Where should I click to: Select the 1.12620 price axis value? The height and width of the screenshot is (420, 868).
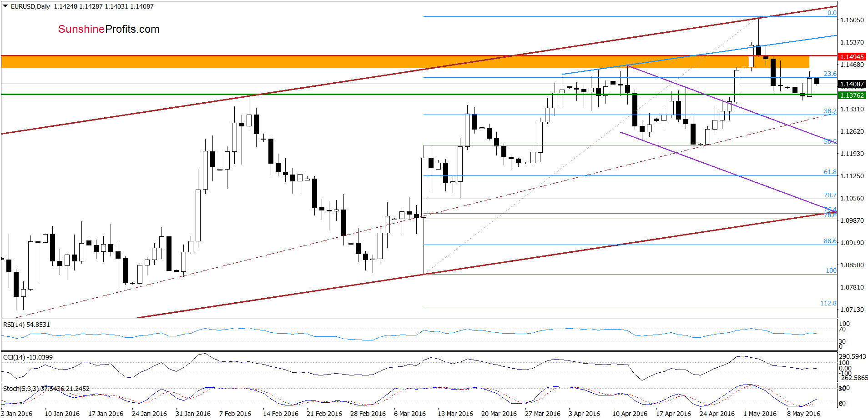(852, 131)
